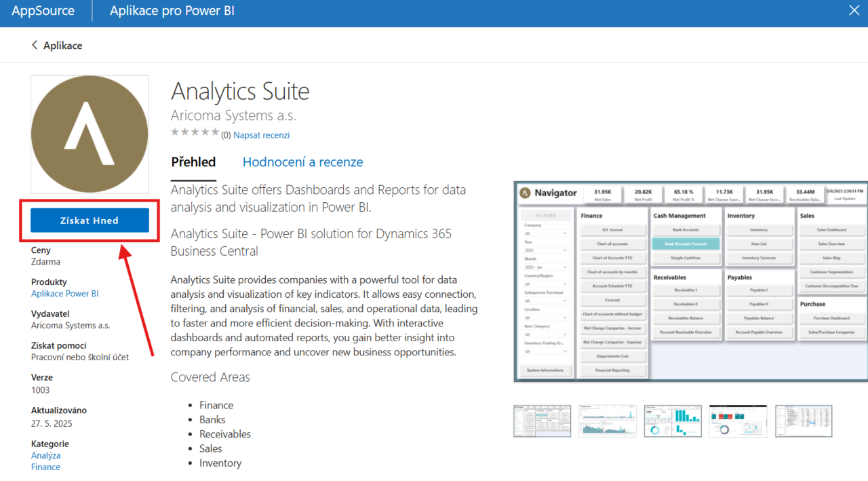Select the third thumbnail with teal bar charts
The width and height of the screenshot is (868, 481).
tap(672, 421)
